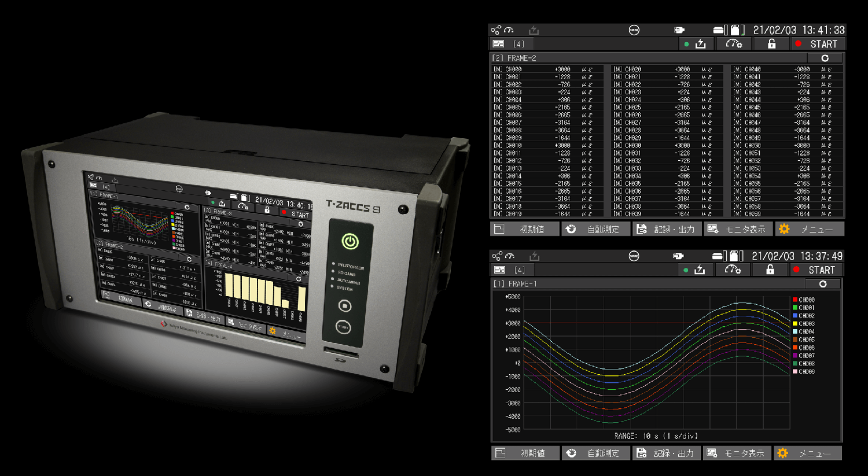Click the refresh icon in FRAME-1 title bar
The height and width of the screenshot is (476, 868).
click(x=823, y=284)
